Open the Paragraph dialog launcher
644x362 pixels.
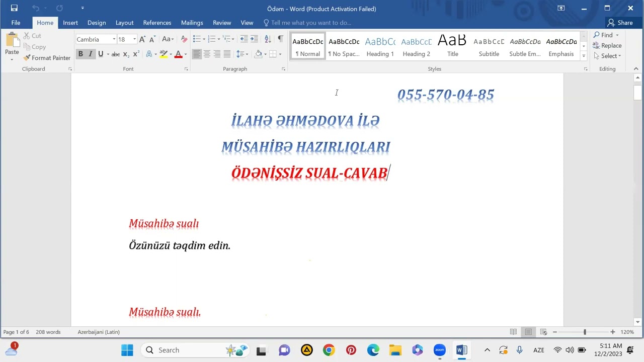283,69
